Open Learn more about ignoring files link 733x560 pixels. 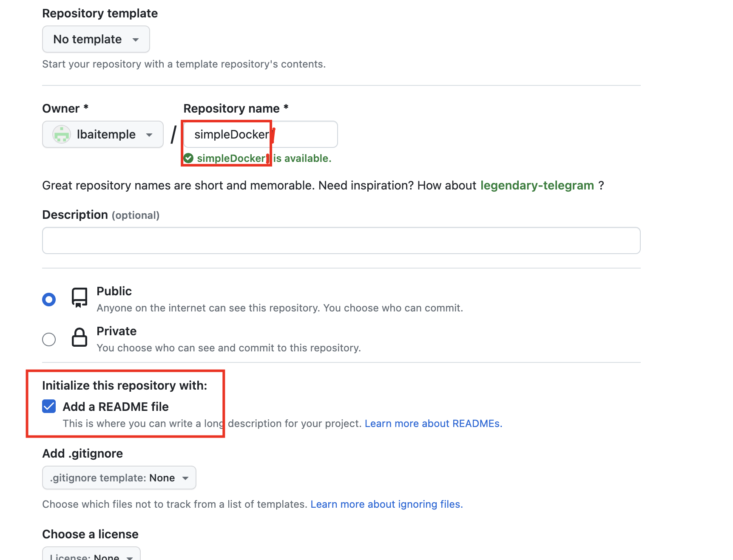coord(386,504)
